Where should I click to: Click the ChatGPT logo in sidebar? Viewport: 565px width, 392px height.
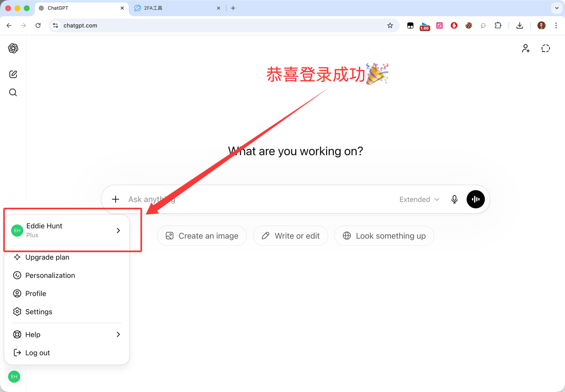pyautogui.click(x=13, y=49)
